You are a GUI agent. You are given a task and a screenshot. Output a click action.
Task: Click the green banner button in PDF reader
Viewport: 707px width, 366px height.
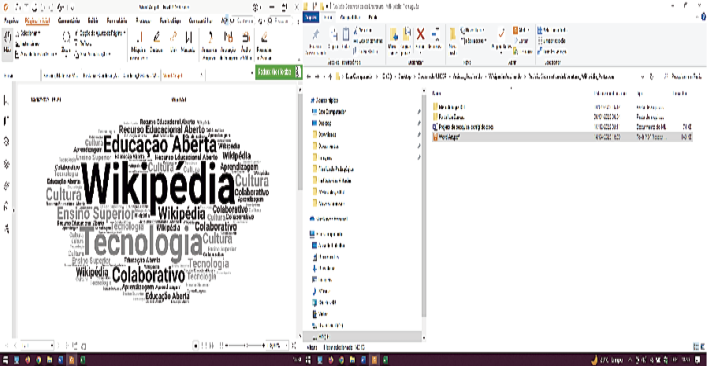(278, 72)
